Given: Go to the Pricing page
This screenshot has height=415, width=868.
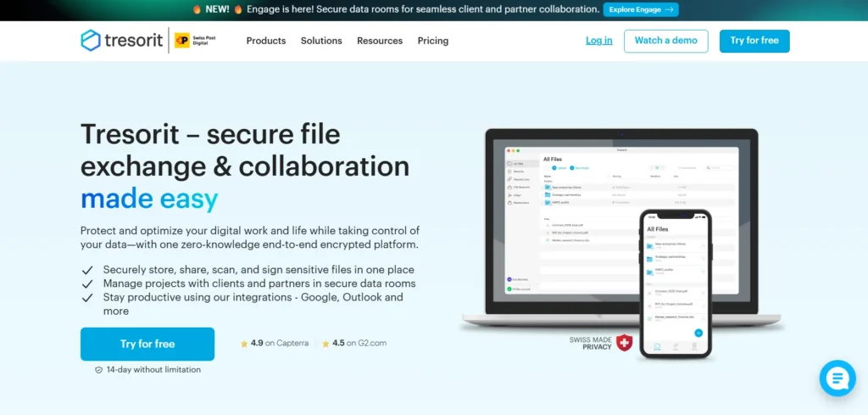Looking at the screenshot, I should (x=433, y=41).
